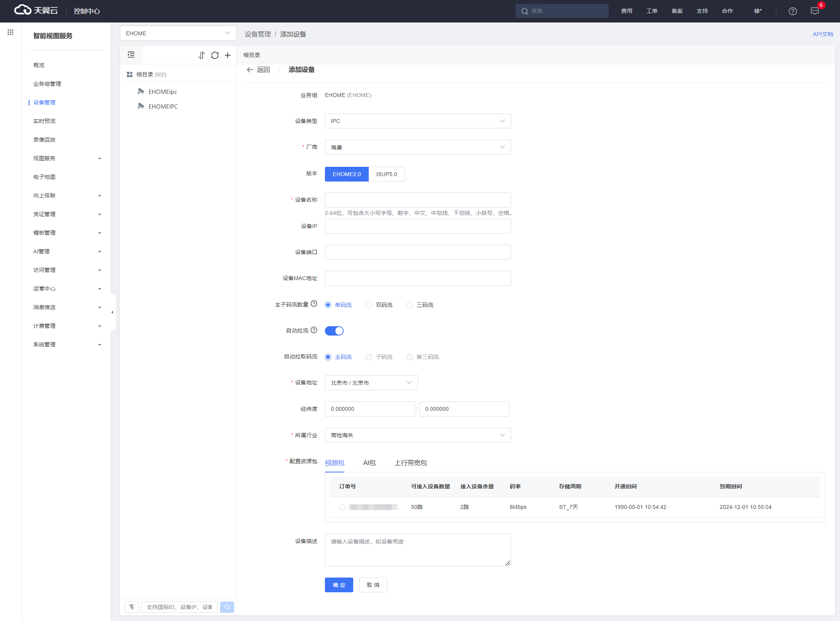Open the API文档 link

(x=823, y=34)
